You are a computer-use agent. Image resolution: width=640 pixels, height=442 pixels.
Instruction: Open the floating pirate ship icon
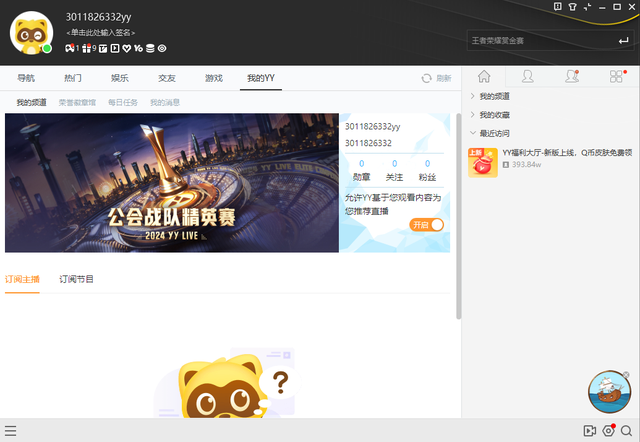tap(609, 392)
